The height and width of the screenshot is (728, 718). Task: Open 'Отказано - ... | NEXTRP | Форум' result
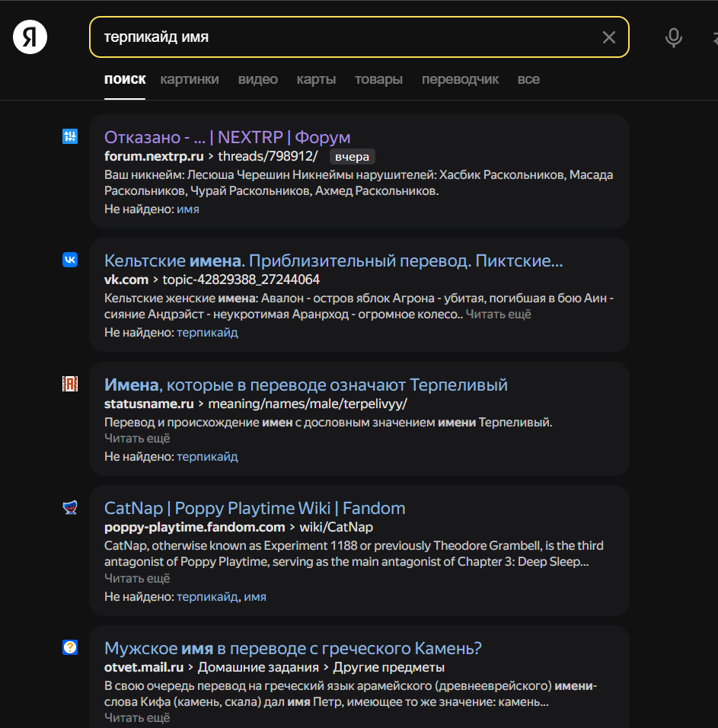[228, 137]
